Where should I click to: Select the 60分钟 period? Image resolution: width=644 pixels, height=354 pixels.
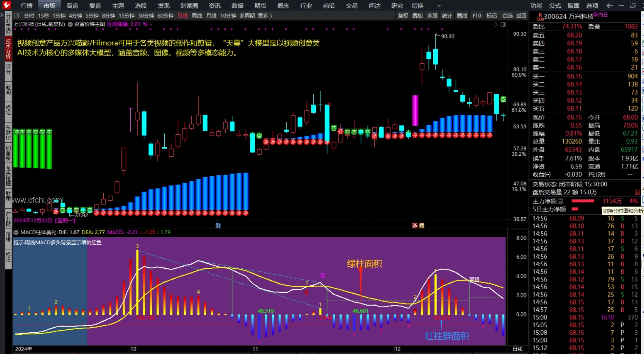coord(165,16)
